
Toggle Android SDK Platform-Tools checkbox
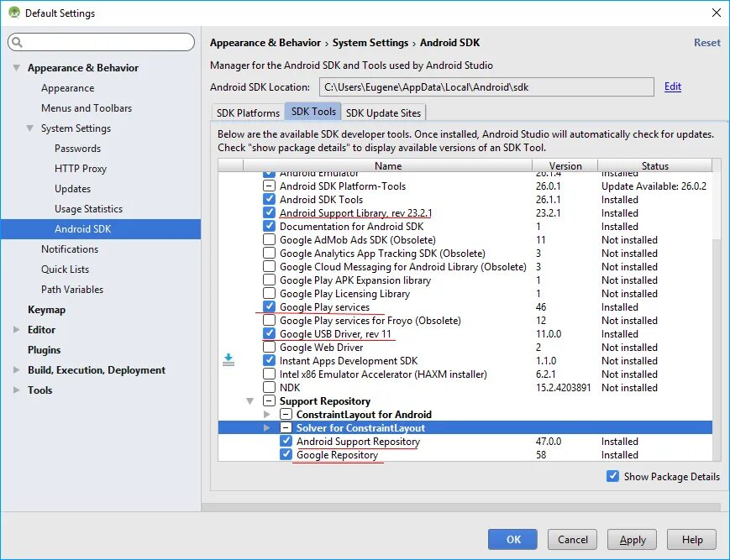click(269, 186)
